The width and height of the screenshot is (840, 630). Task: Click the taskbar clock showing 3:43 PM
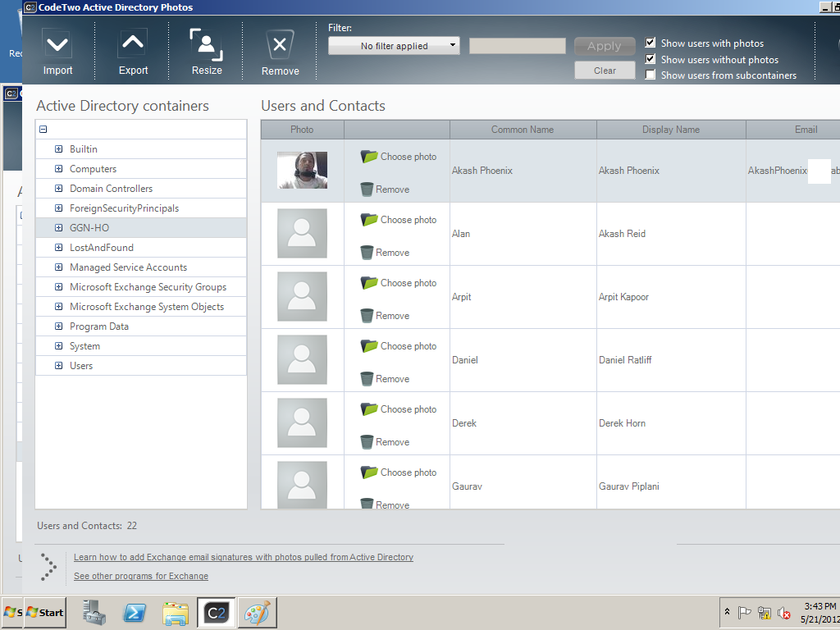click(820, 606)
